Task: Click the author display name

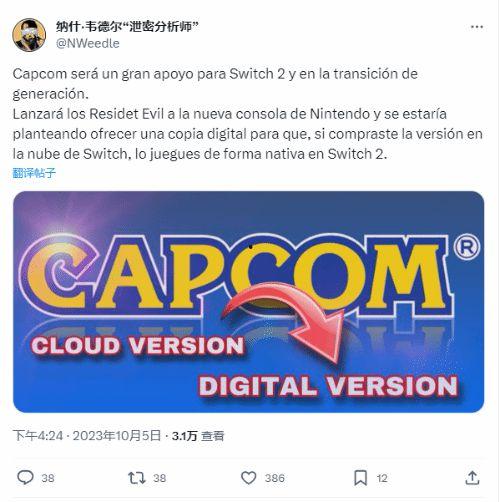Action: point(127,27)
